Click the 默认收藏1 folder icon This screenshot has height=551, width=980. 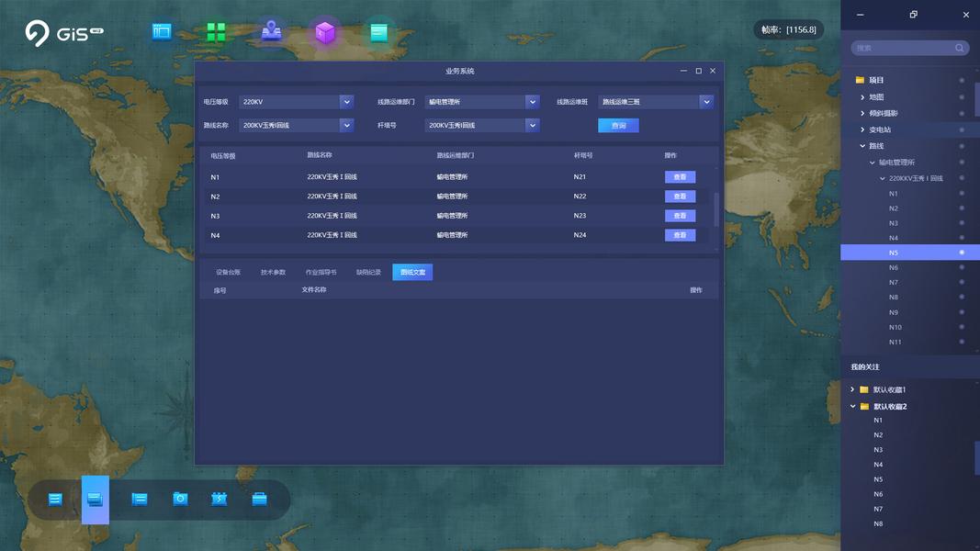point(863,389)
